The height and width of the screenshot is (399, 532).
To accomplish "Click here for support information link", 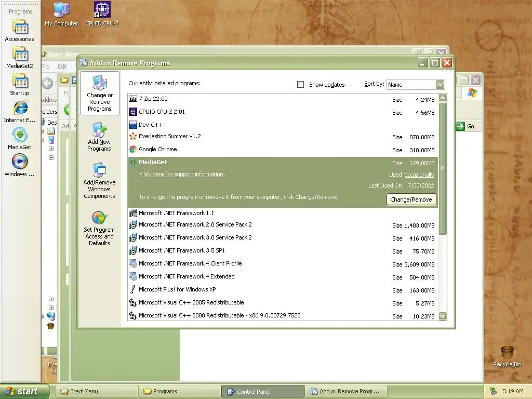I will tap(182, 174).
